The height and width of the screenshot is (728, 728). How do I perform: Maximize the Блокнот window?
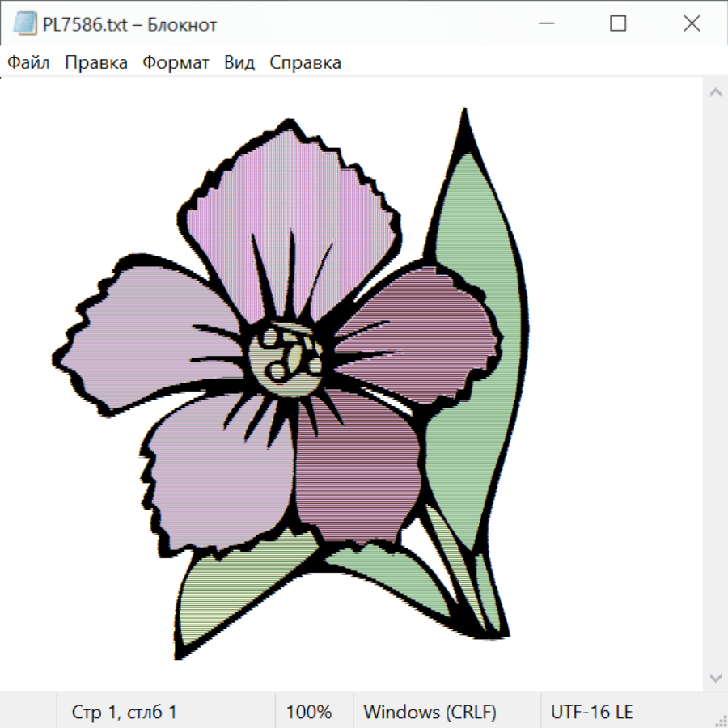point(618,24)
